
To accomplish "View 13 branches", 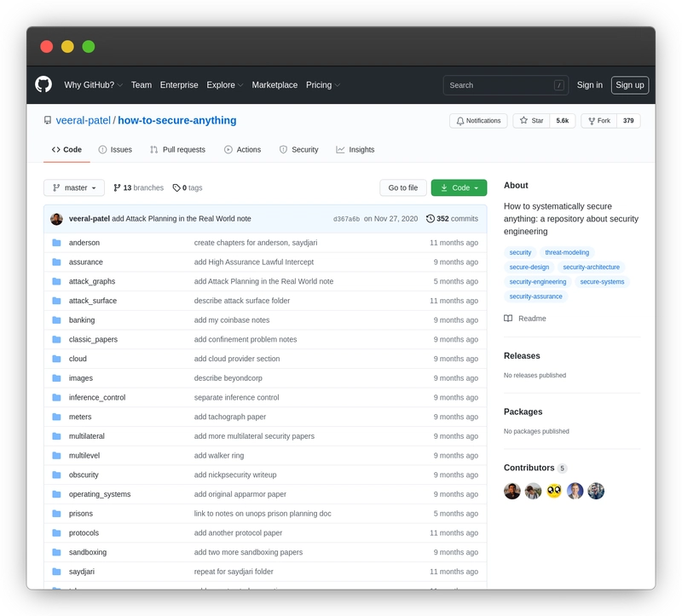I will [x=139, y=187].
